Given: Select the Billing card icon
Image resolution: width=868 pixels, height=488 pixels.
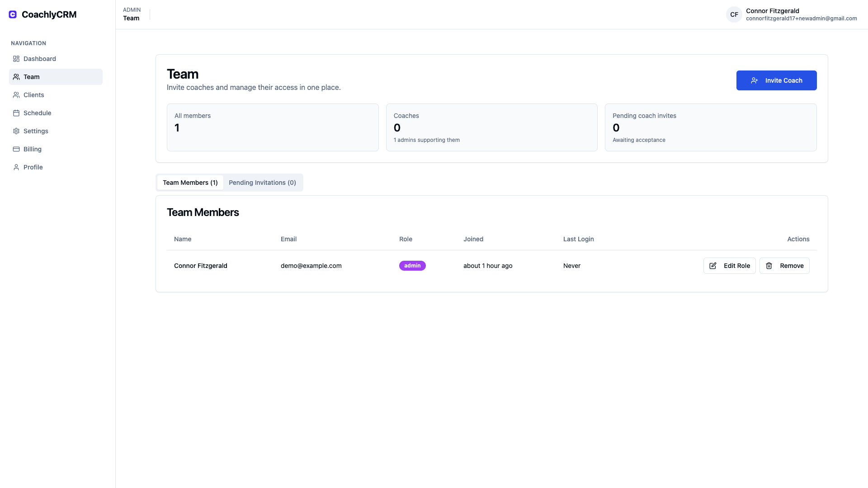Looking at the screenshot, I should [16, 149].
